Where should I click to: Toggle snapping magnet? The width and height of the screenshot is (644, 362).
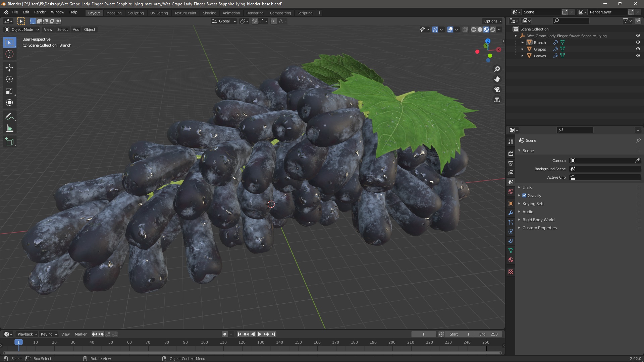click(x=255, y=21)
